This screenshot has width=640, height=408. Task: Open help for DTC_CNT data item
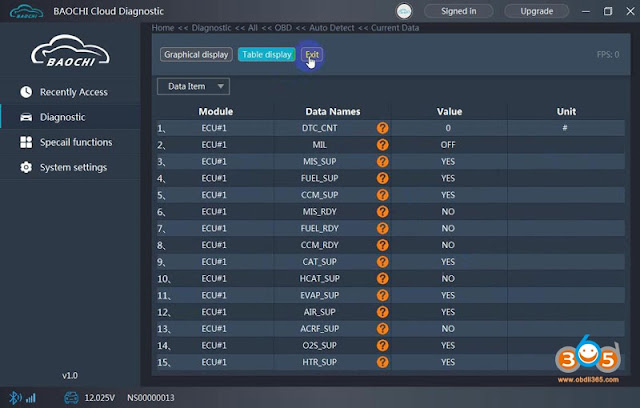pos(382,128)
